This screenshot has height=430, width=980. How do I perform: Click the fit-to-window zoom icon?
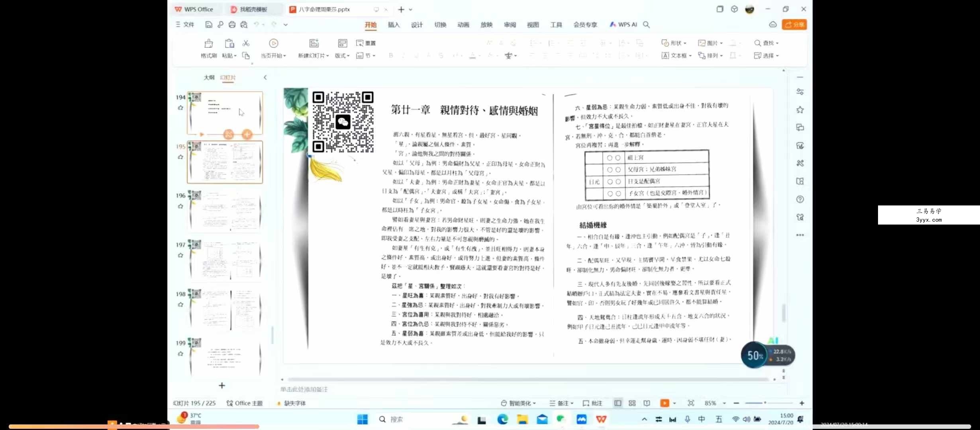coord(691,403)
